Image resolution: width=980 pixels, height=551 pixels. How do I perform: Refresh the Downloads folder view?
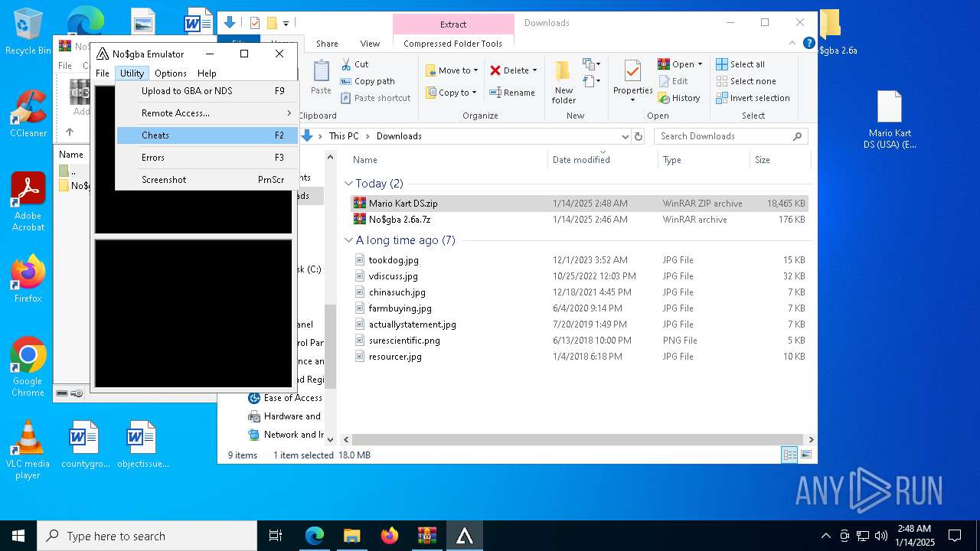[x=639, y=136]
